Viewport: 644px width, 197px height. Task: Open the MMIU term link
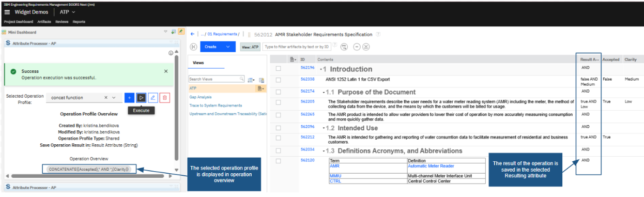(x=335, y=176)
